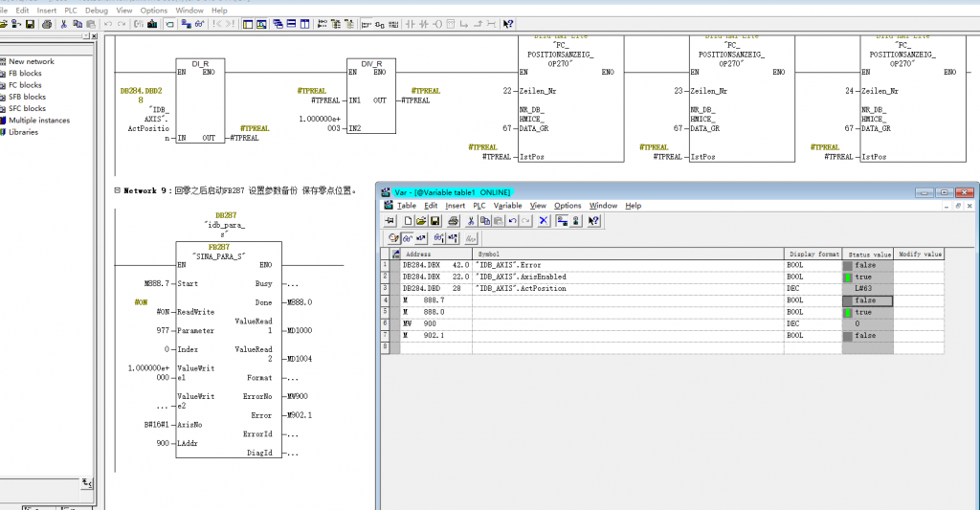The height and width of the screenshot is (510, 980).
Task: Toggle Monitor Variable glasses icon in Var window
Action: click(x=407, y=238)
